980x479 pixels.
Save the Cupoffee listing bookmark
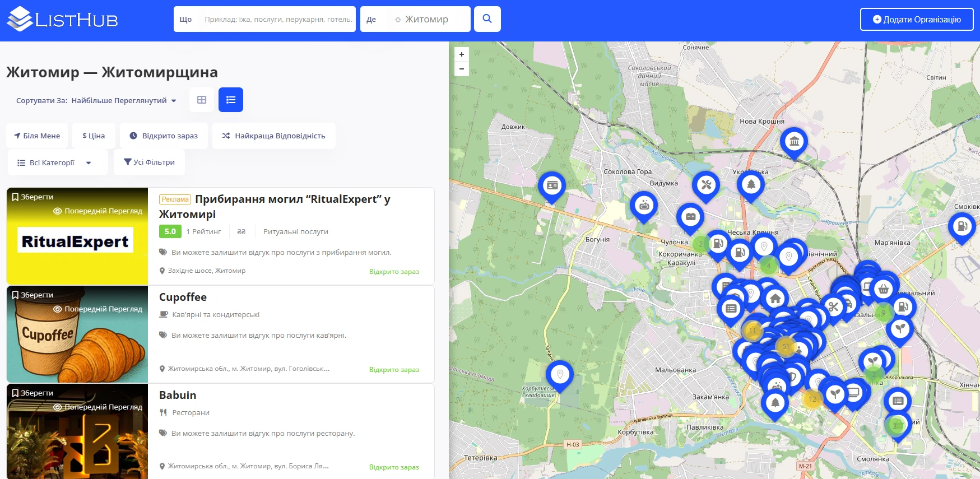(32, 295)
